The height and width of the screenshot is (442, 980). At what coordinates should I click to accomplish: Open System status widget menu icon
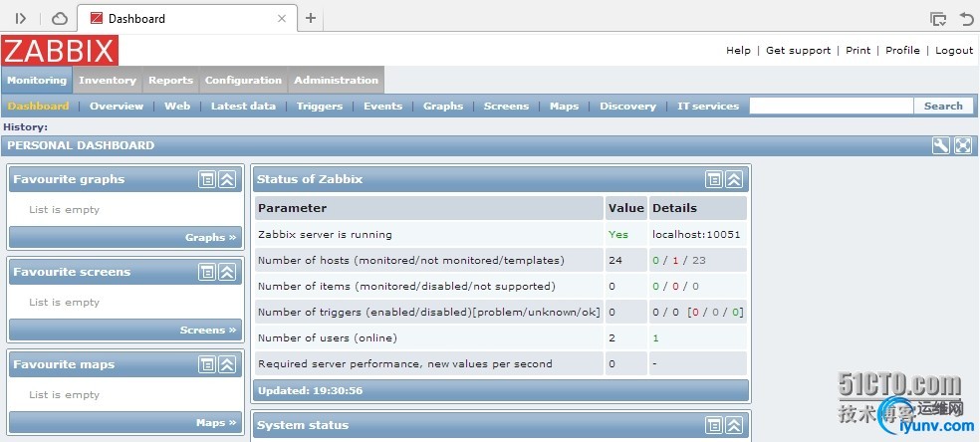[x=714, y=426]
